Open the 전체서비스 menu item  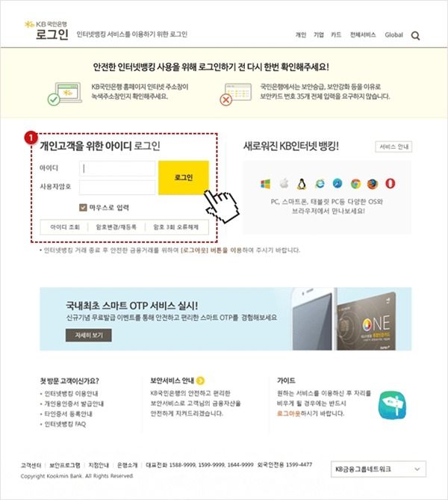coord(363,35)
